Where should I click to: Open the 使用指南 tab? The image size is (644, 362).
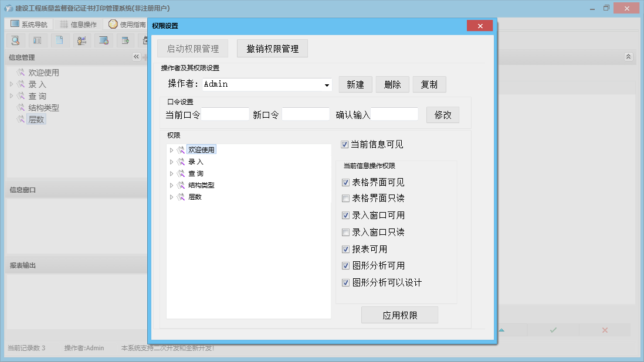pyautogui.click(x=127, y=24)
